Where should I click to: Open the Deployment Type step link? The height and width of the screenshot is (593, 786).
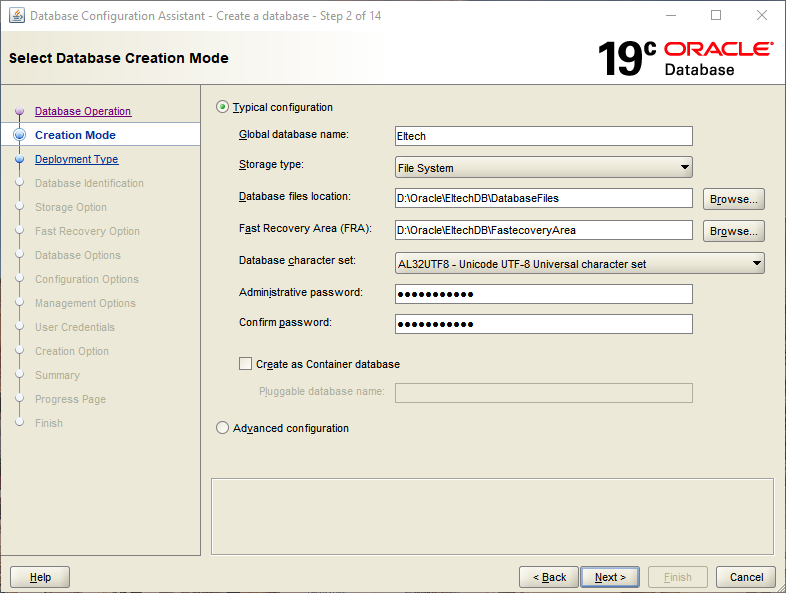click(x=76, y=159)
